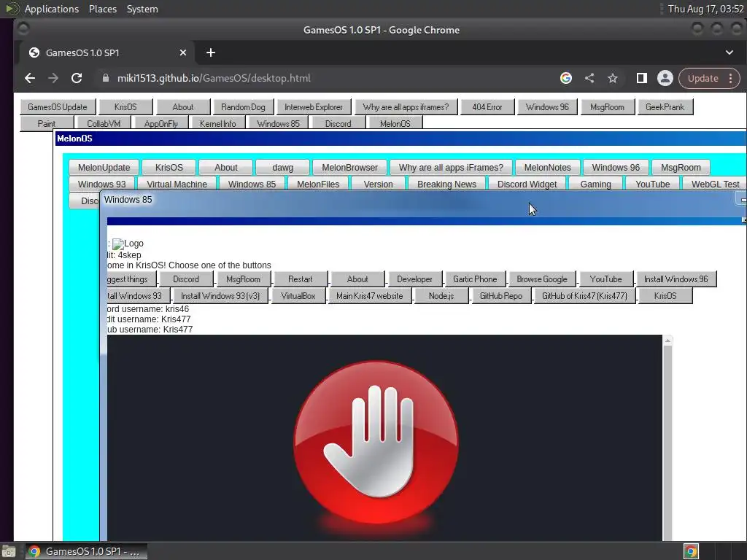Screen dimensions: 747x560
Task: Open VirtualBox button
Action: [298, 296]
